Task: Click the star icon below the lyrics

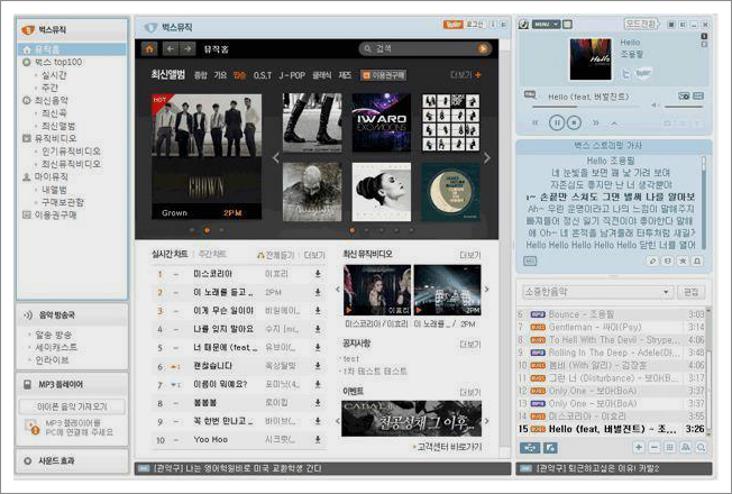Action: click(683, 261)
